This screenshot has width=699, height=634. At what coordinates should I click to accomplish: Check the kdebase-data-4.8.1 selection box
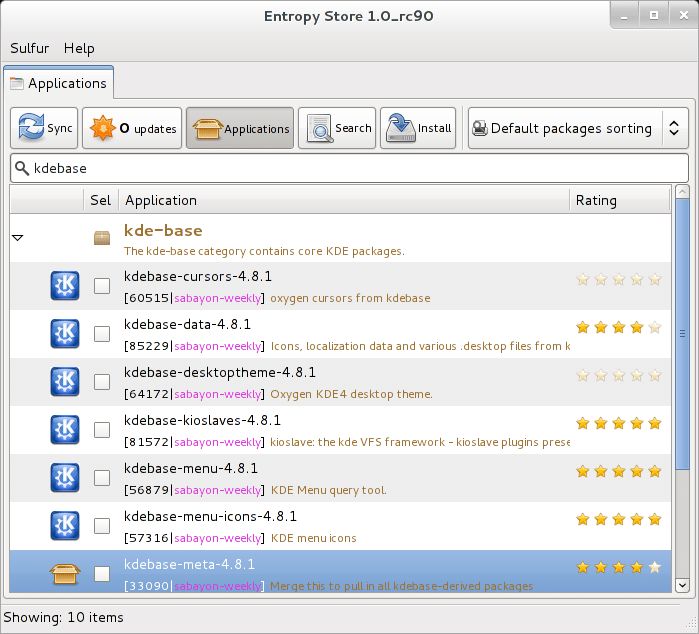(102, 334)
